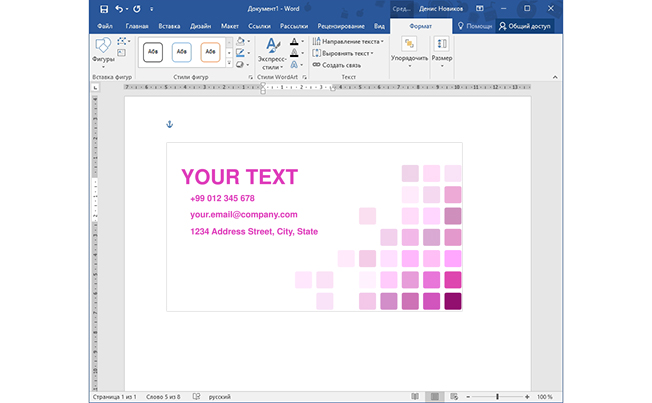
Task: Open the Размер menu
Action: tap(442, 52)
